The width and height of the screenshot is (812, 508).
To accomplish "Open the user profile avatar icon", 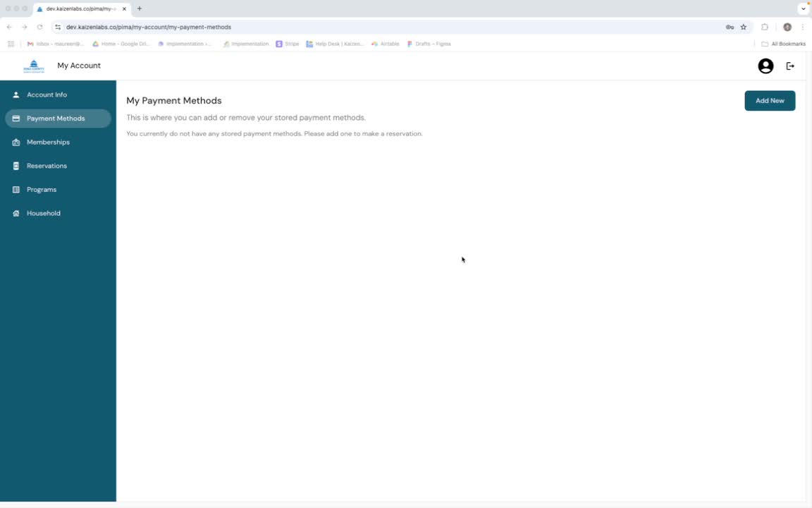I will [x=765, y=66].
